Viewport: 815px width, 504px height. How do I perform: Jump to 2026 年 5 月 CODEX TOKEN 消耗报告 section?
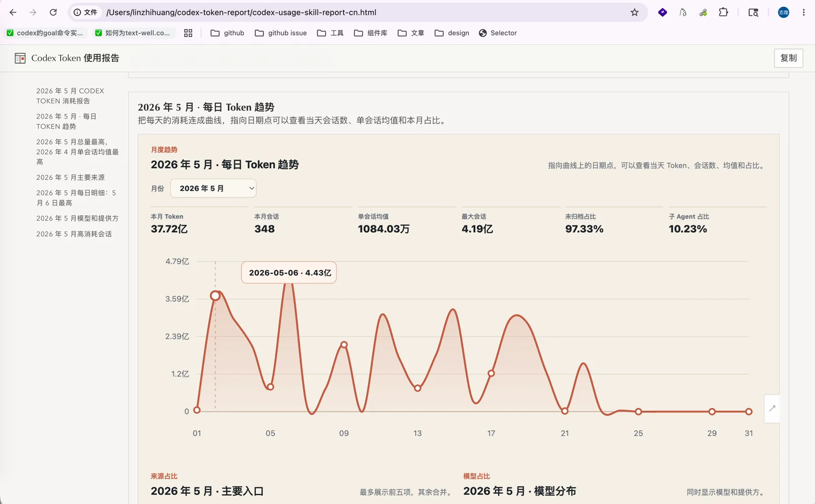tap(70, 96)
